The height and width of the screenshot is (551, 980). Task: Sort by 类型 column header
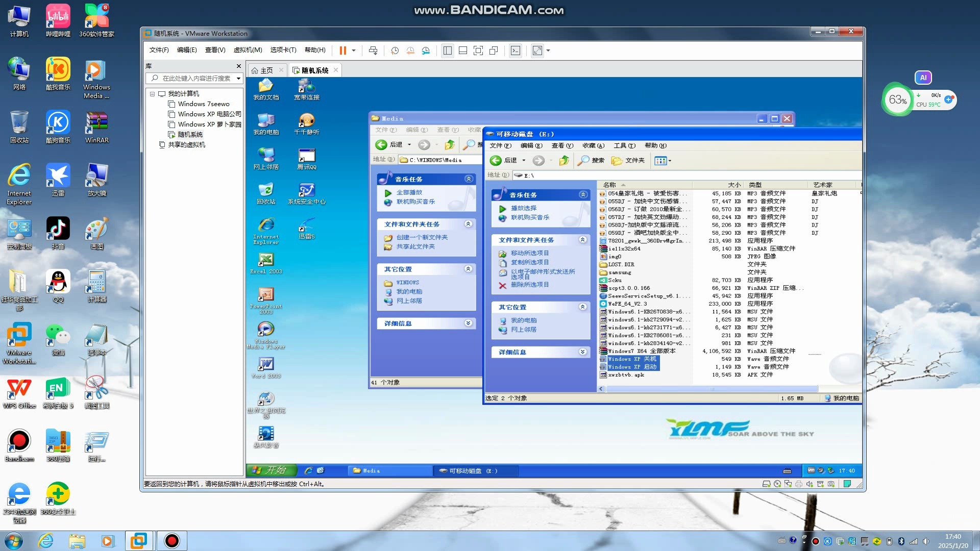[776, 185]
